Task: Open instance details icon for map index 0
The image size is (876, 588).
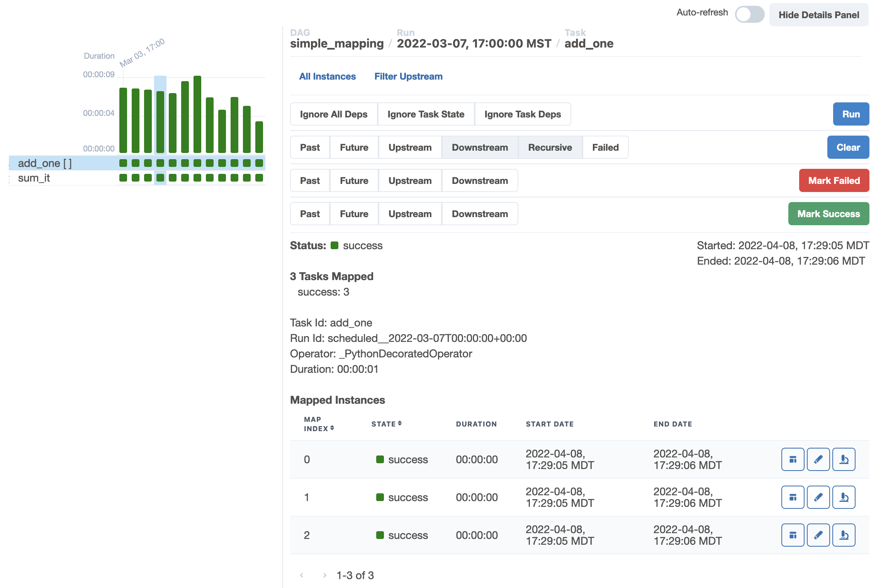Action: click(x=793, y=459)
